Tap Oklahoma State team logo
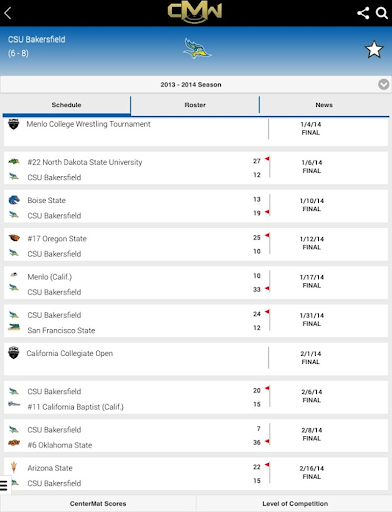The height and width of the screenshot is (512, 392). [x=14, y=443]
